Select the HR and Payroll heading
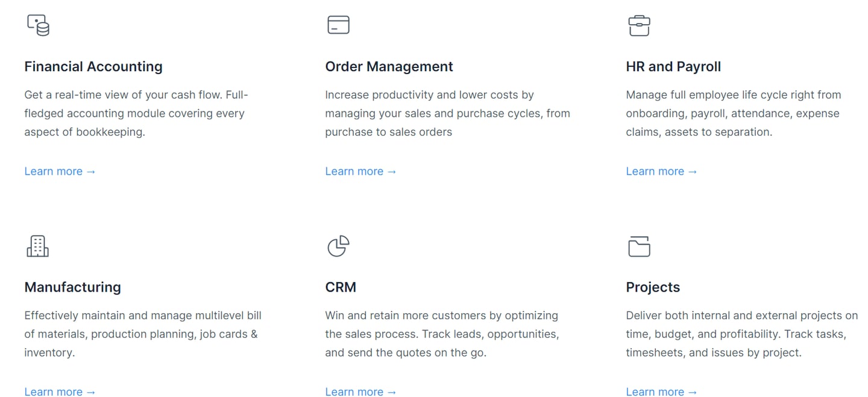Screen dimensions: 868x397 pyautogui.click(x=673, y=66)
